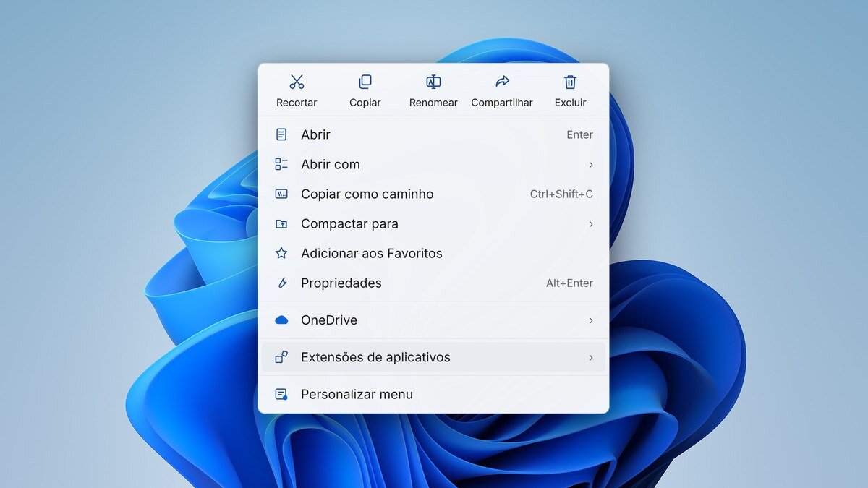868x488 pixels.
Task: Expand the Abrir com submenu chevron
Action: coord(591,165)
